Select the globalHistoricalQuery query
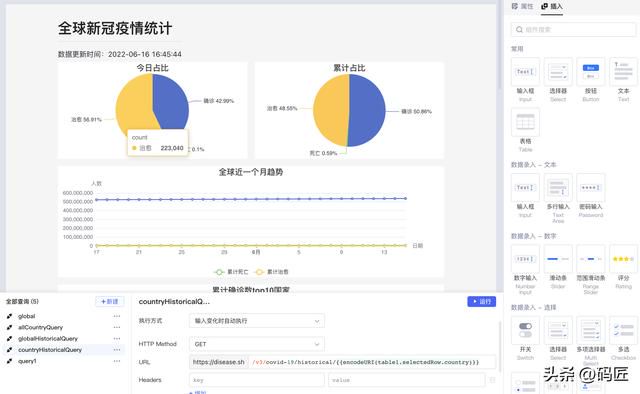This screenshot has width=640, height=394. [x=48, y=338]
